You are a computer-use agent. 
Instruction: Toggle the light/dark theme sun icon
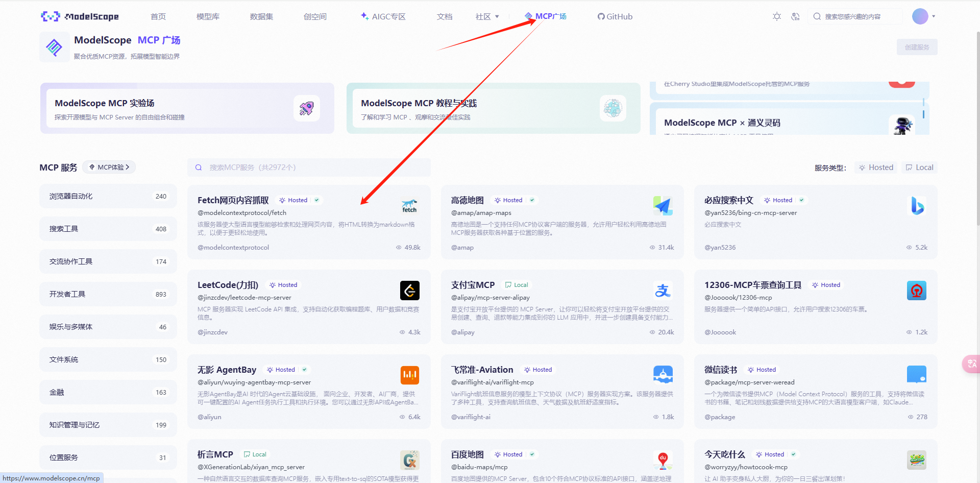tap(777, 16)
